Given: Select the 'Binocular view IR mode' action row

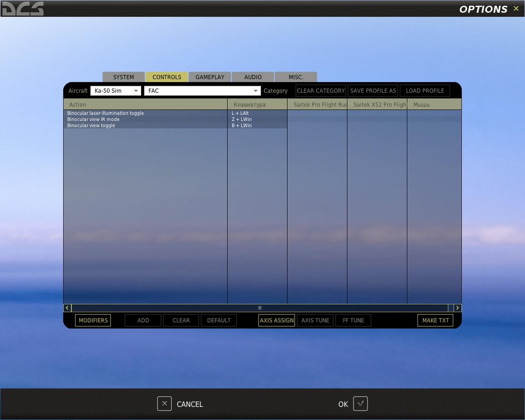Looking at the screenshot, I should [x=145, y=119].
